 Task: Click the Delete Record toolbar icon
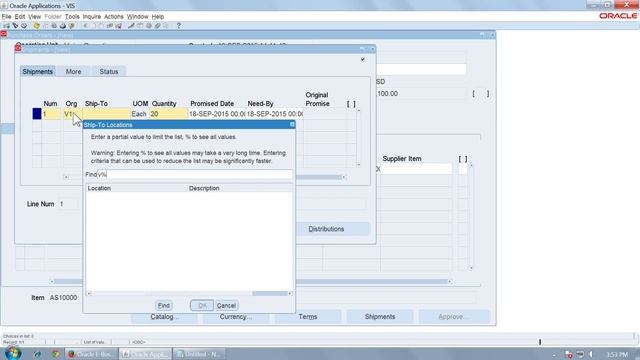click(x=119, y=26)
